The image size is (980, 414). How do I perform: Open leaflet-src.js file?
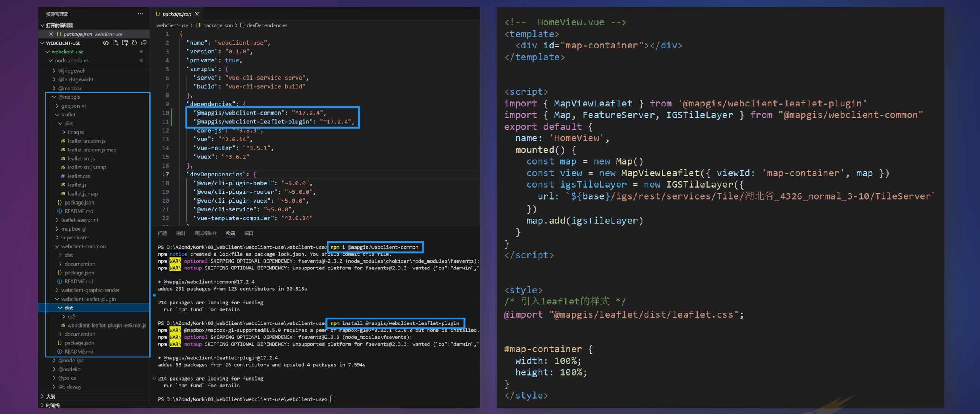click(x=81, y=158)
